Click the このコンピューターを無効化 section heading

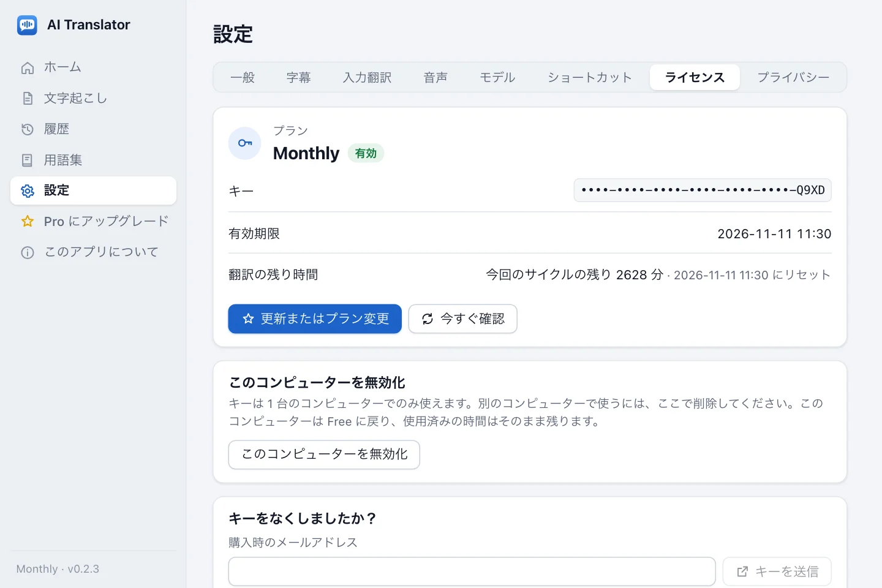(x=317, y=383)
